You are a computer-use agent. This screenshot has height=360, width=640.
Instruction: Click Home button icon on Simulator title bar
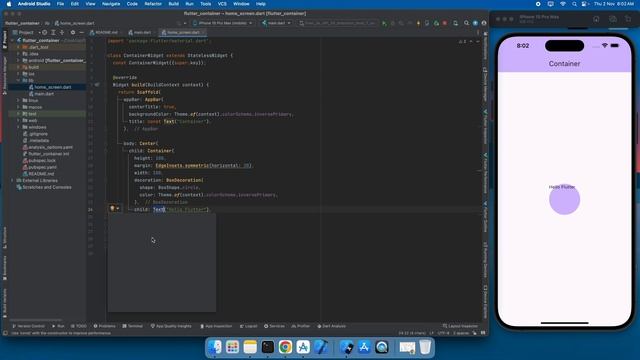596,19
